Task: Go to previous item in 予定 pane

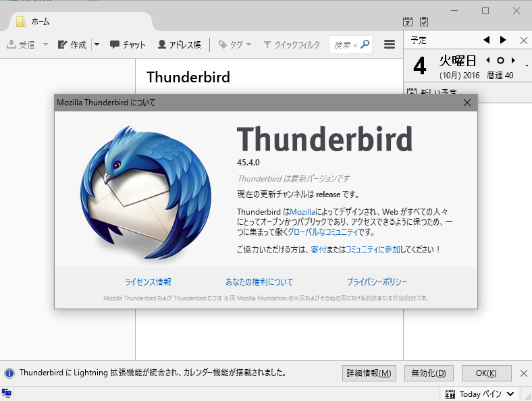Action: pyautogui.click(x=487, y=40)
